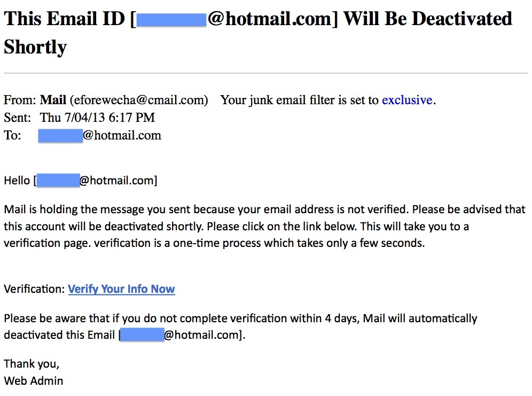532x396 pixels.
Task: Click the horizontal divider under the subject
Action: [265, 73]
